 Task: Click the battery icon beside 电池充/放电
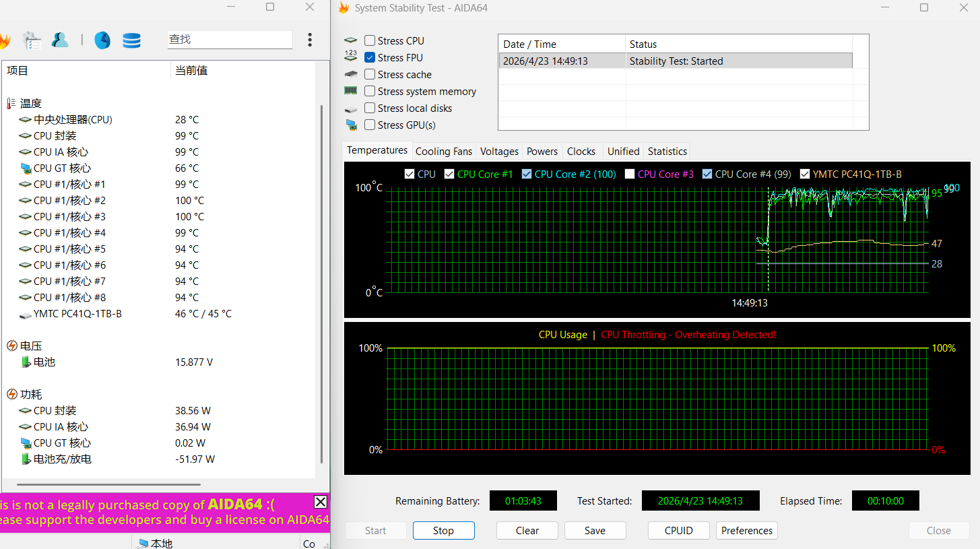[x=26, y=459]
